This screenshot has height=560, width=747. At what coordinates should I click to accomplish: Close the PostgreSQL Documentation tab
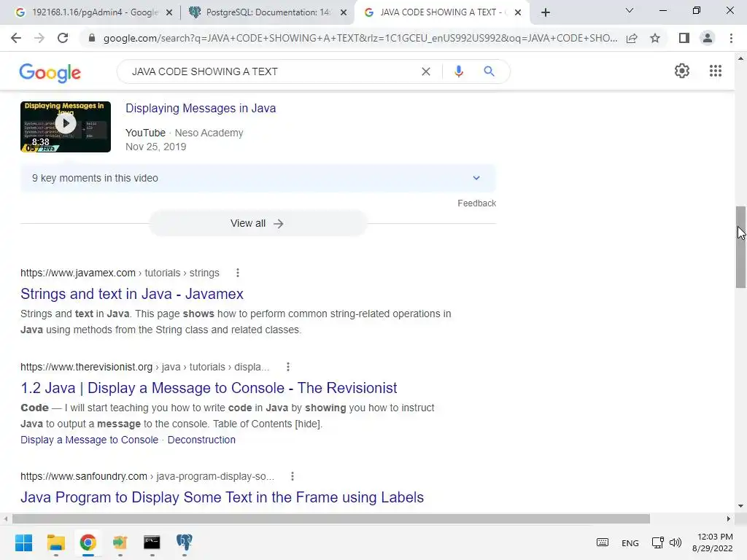tap(344, 12)
